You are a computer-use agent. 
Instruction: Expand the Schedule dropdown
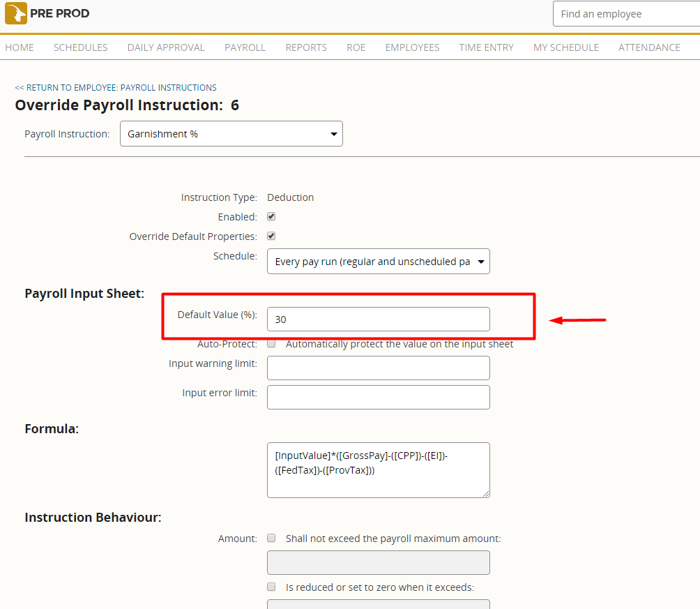(379, 262)
